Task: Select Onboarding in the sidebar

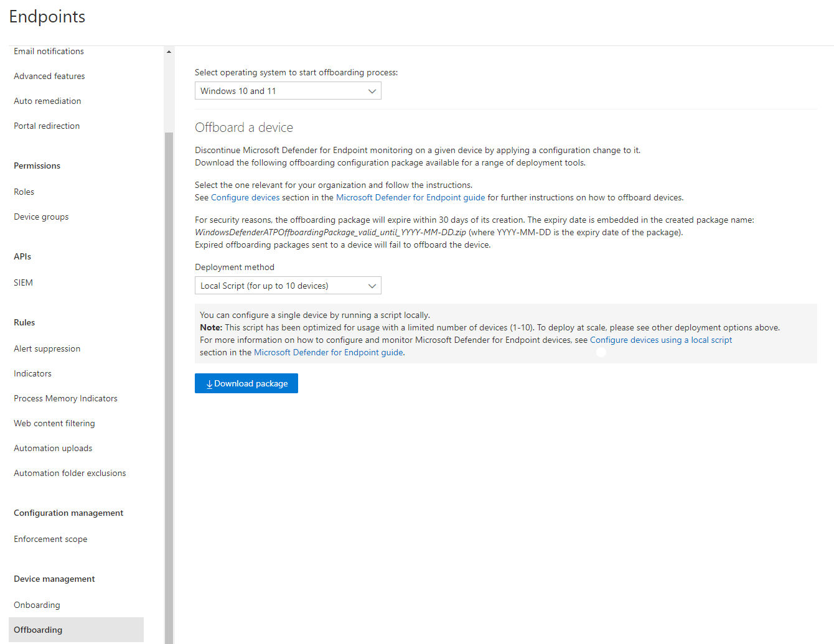Action: 37,604
